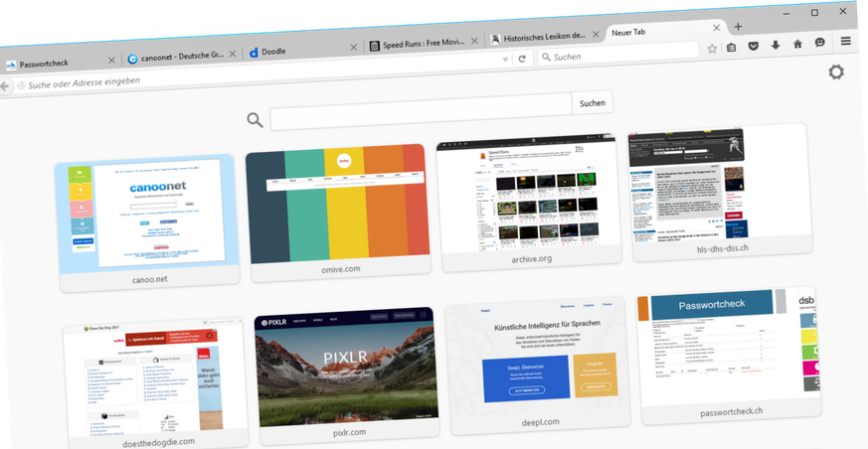Open the new tab page settings gear
This screenshot has width=868, height=449.
click(836, 72)
